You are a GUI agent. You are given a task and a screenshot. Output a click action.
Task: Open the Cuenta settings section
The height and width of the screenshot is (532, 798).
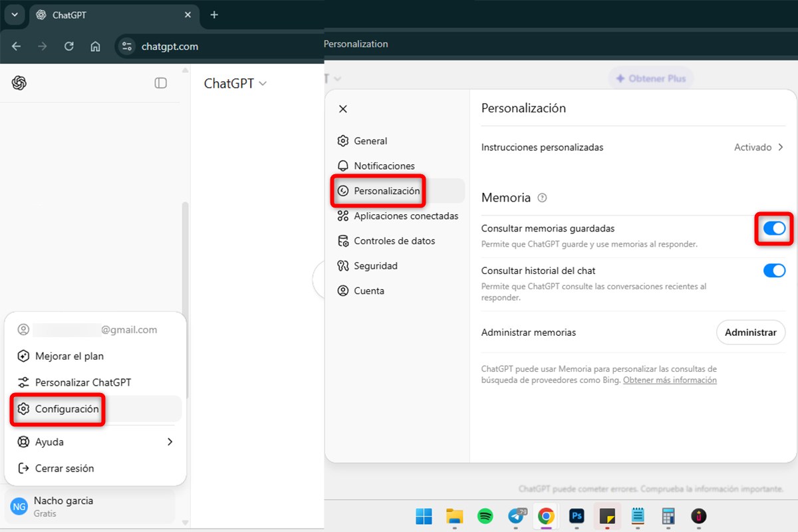coord(398,291)
